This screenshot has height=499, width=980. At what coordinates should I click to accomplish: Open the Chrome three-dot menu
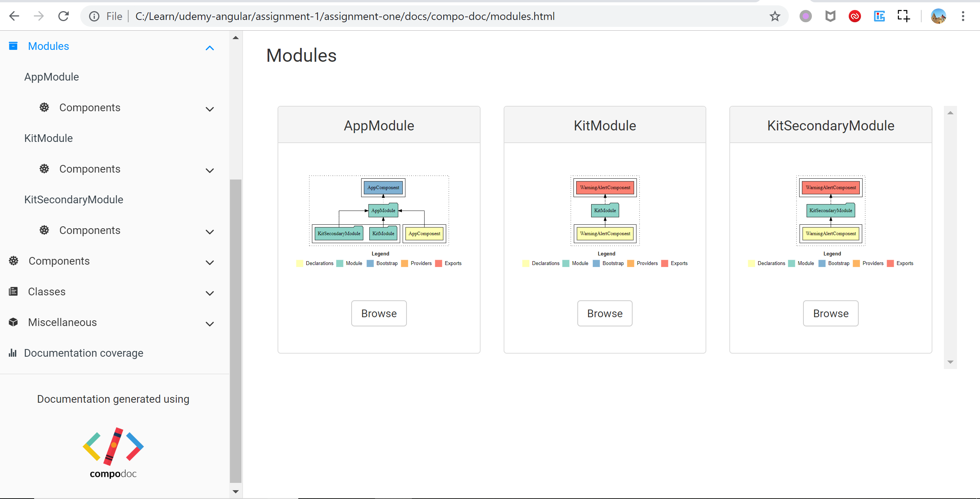tap(963, 16)
